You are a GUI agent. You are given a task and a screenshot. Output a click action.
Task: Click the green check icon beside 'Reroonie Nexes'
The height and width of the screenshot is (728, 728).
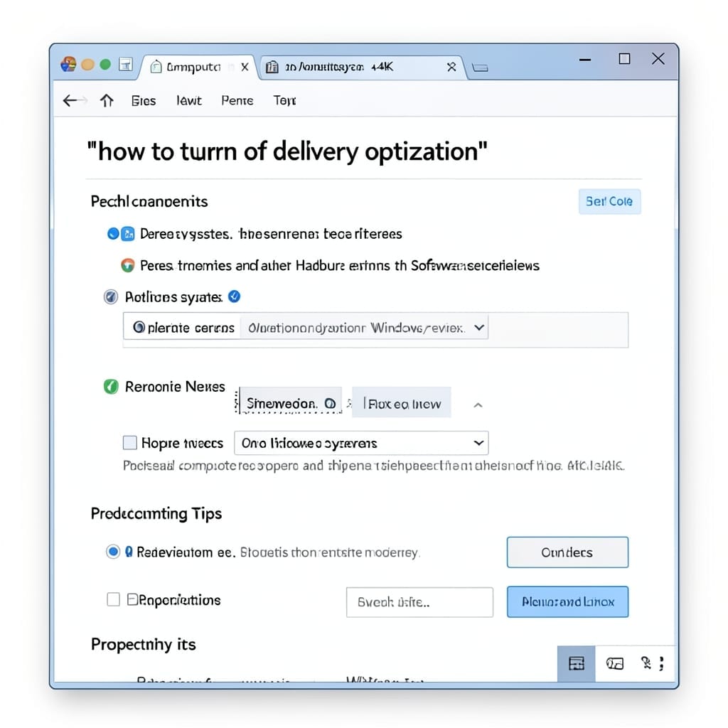[x=111, y=386]
